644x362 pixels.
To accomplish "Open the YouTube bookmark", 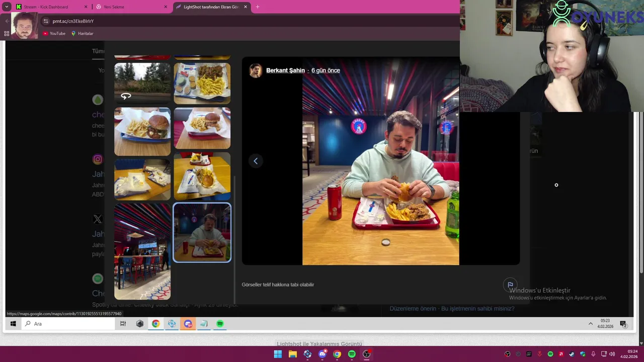I will pos(54,33).
